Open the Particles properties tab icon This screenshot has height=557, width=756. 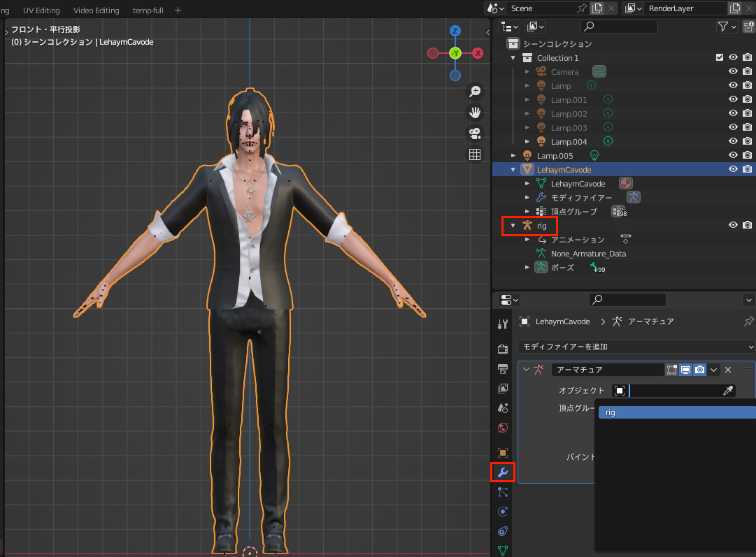(x=502, y=492)
